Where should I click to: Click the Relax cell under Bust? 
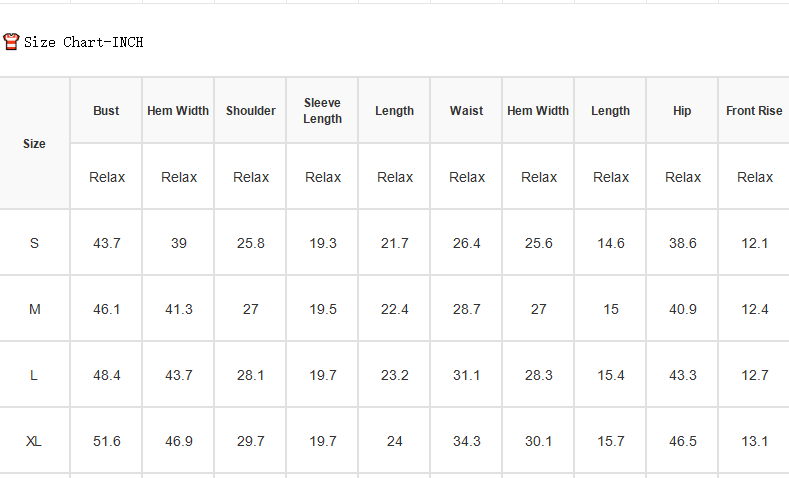coord(107,177)
